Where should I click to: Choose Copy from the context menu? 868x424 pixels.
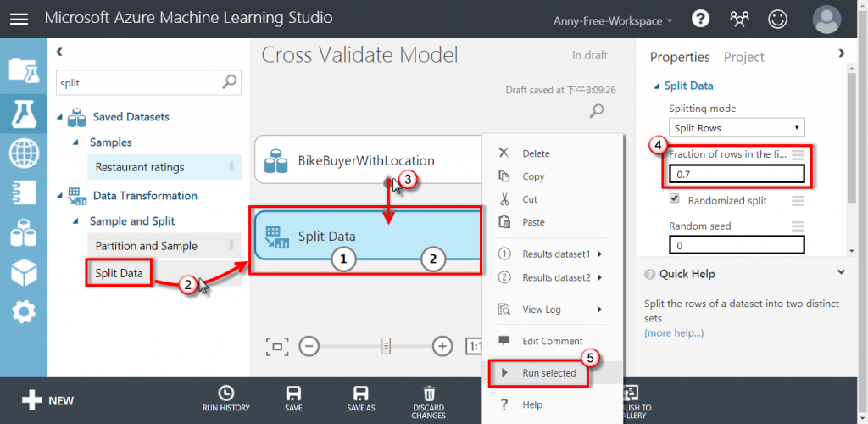point(553,176)
